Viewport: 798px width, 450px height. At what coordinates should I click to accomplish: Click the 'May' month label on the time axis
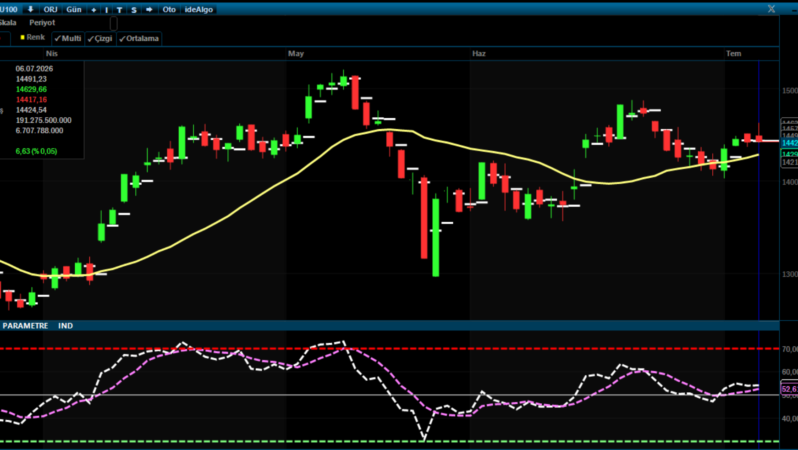pos(296,53)
